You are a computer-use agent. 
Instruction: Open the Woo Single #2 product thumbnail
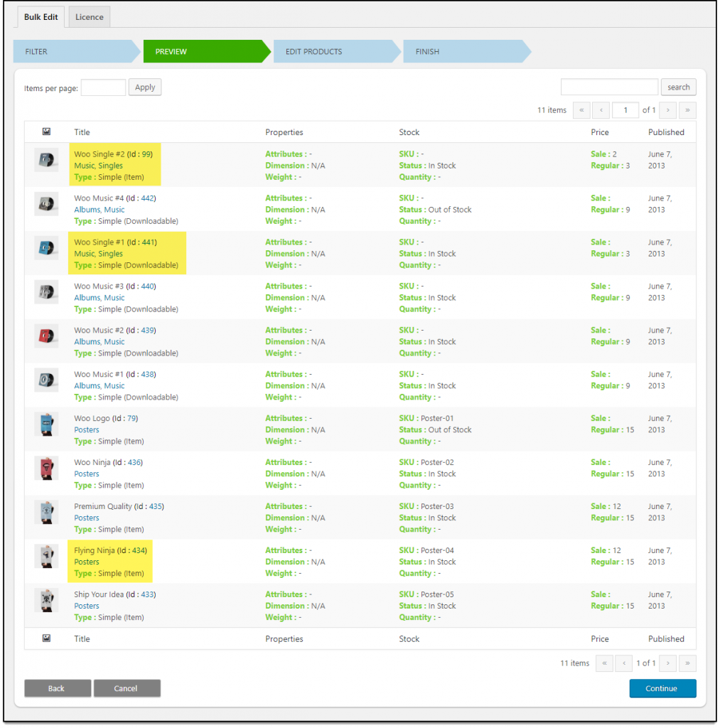coord(46,160)
